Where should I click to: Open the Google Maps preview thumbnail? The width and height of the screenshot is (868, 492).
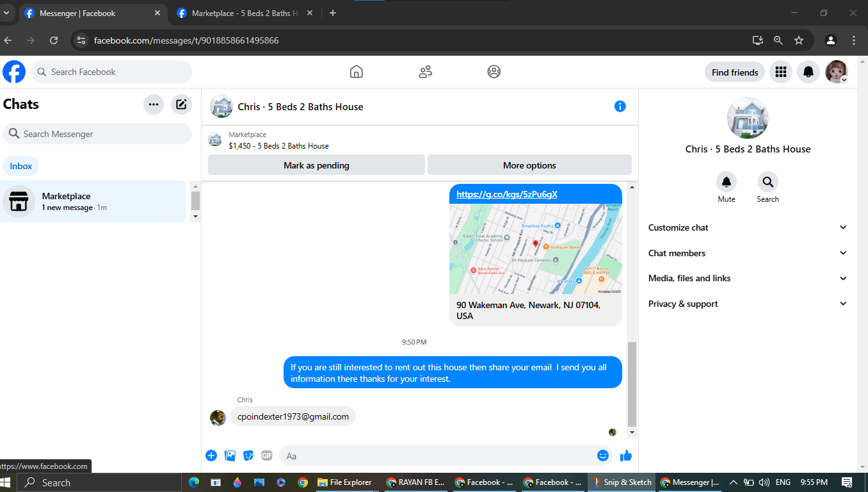(x=535, y=249)
